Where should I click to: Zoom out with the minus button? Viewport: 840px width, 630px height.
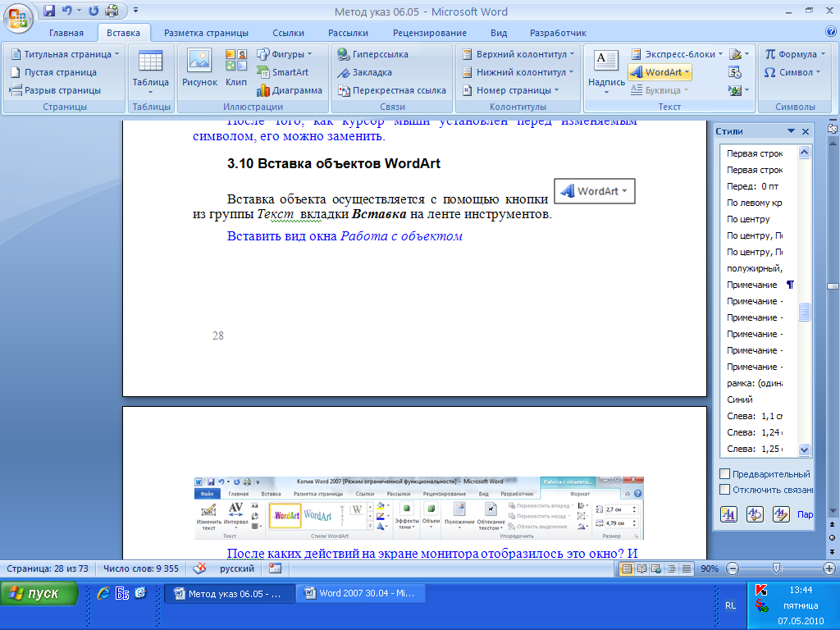point(733,569)
